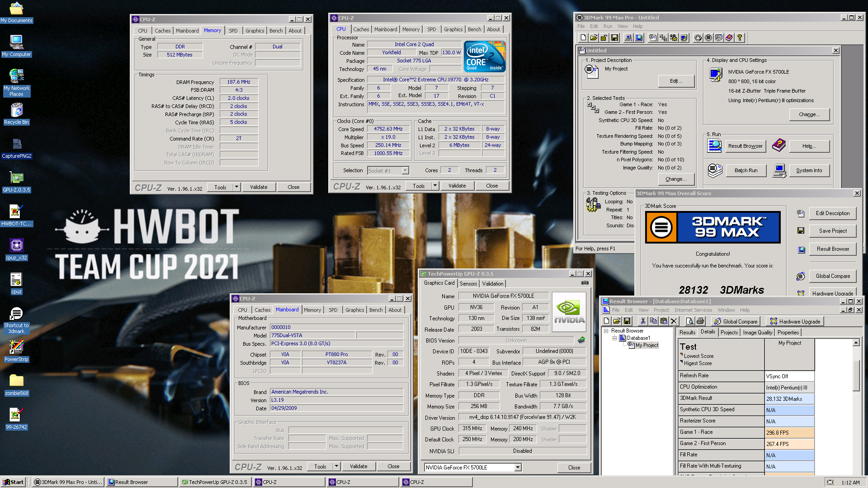
Task: Click Batch Run button in 3DMark
Action: point(745,170)
